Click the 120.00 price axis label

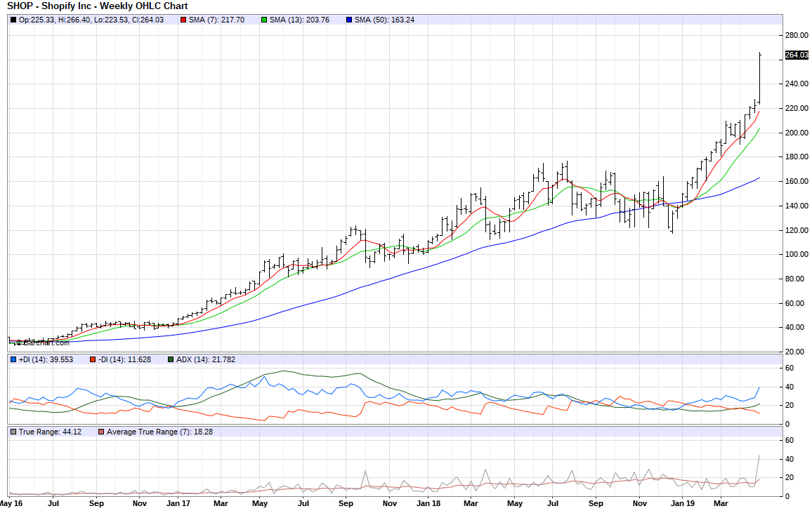[797, 230]
